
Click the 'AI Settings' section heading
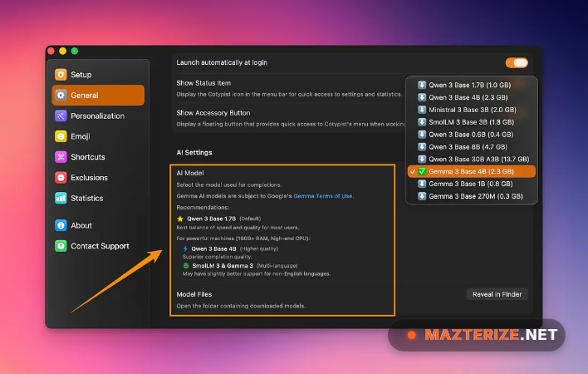[194, 152]
